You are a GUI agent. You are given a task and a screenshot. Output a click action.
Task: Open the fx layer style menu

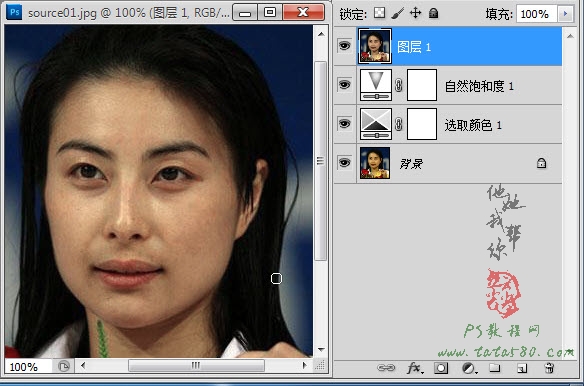(415, 368)
